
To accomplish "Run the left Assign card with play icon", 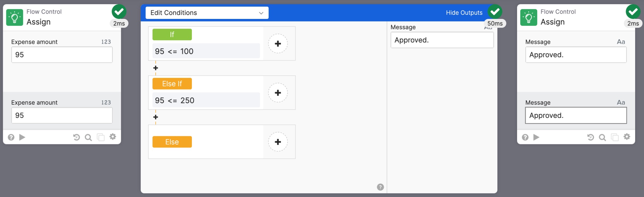I will click(x=22, y=137).
